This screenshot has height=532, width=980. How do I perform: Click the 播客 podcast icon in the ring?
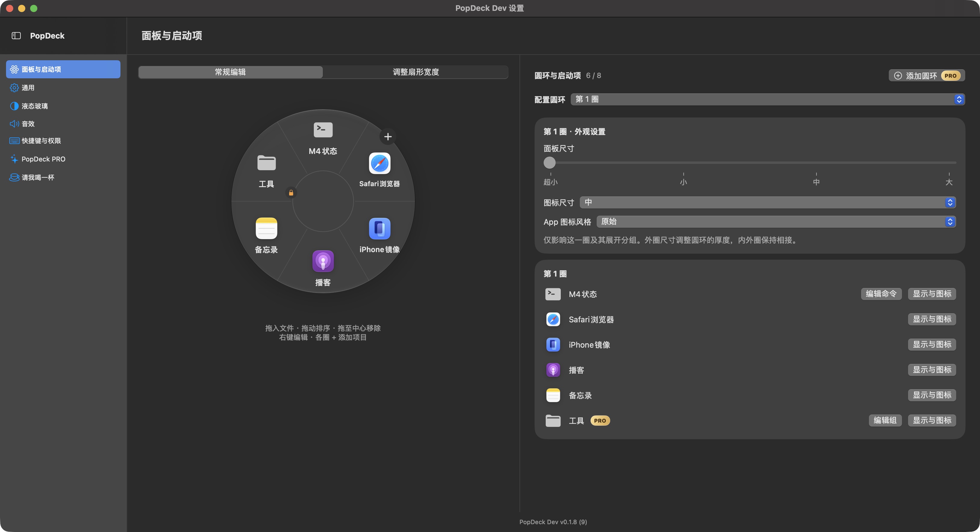[x=323, y=261]
